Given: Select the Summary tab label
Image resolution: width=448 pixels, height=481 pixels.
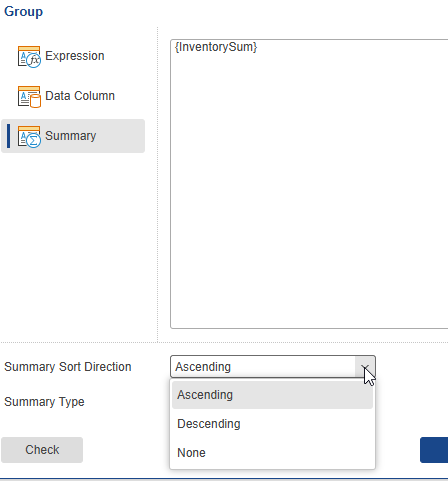Looking at the screenshot, I should [x=71, y=136].
